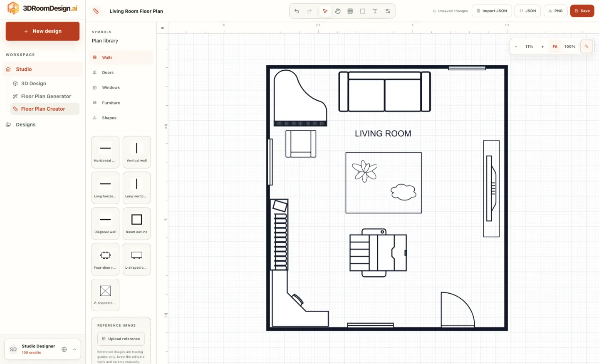Select the window on the top wall
Image resolution: width=599 pixels, height=364 pixels.
[x=467, y=68]
